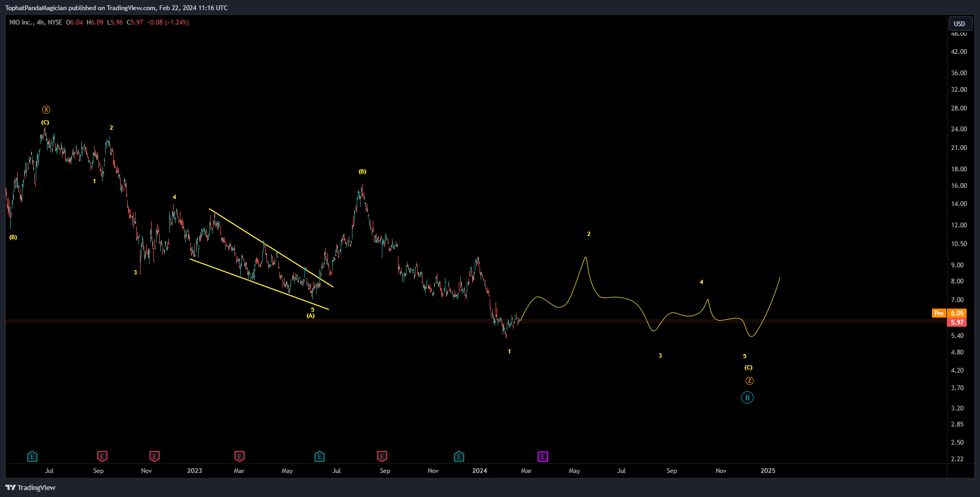The image size is (980, 497).
Task: Click the high value H6.09
Action: 95,22
